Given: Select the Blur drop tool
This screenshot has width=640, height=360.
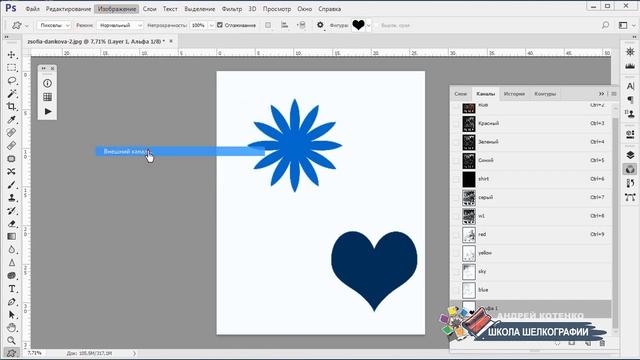Looking at the screenshot, I should coord(11,249).
